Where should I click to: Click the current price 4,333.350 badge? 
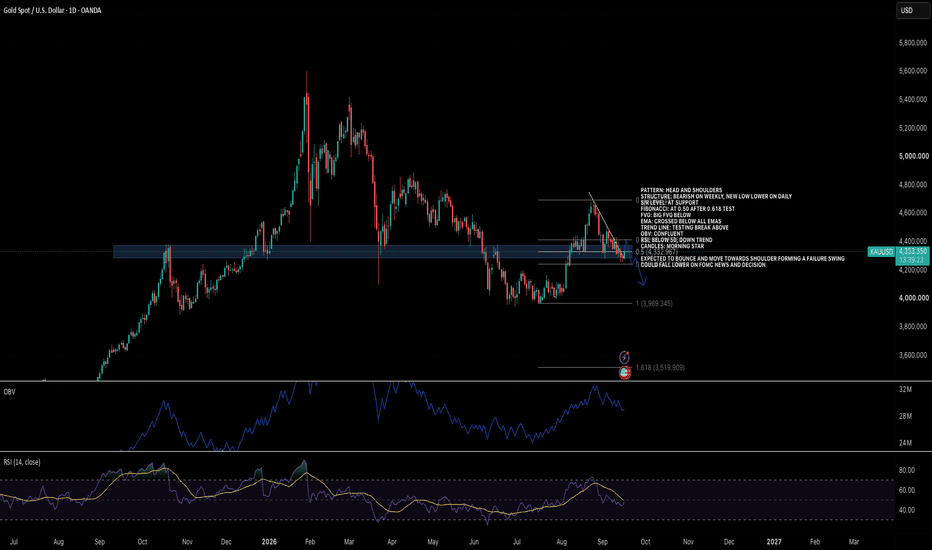coord(912,256)
